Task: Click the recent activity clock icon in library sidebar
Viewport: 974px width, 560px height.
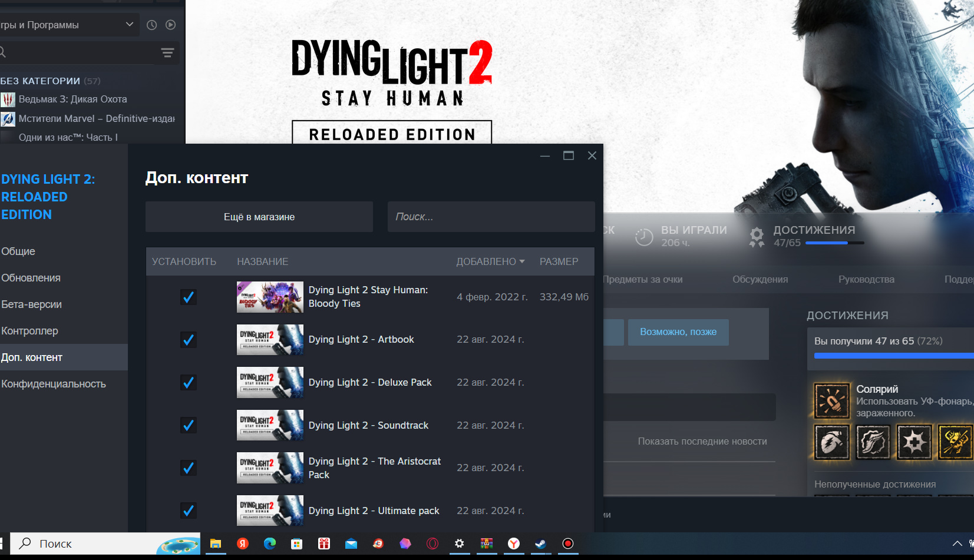Action: point(151,25)
